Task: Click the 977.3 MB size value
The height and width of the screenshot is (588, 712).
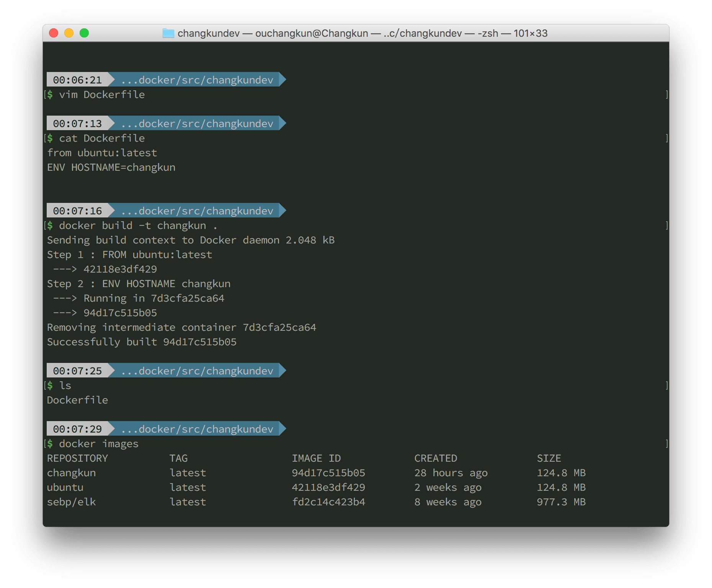Action: pyautogui.click(x=561, y=502)
